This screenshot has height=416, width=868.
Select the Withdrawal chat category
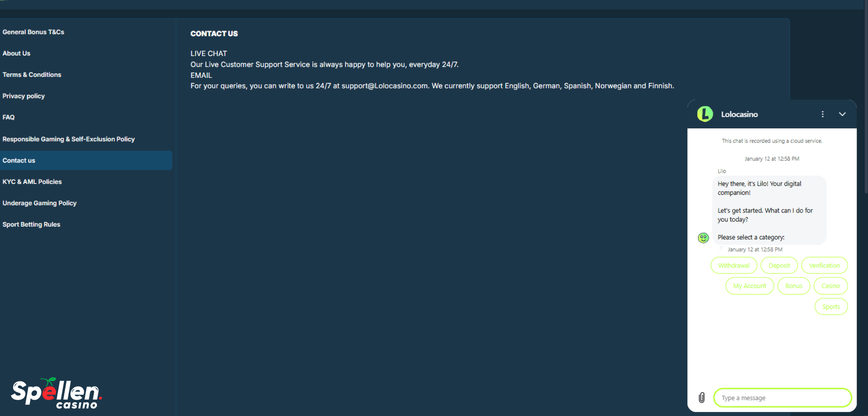tap(733, 265)
